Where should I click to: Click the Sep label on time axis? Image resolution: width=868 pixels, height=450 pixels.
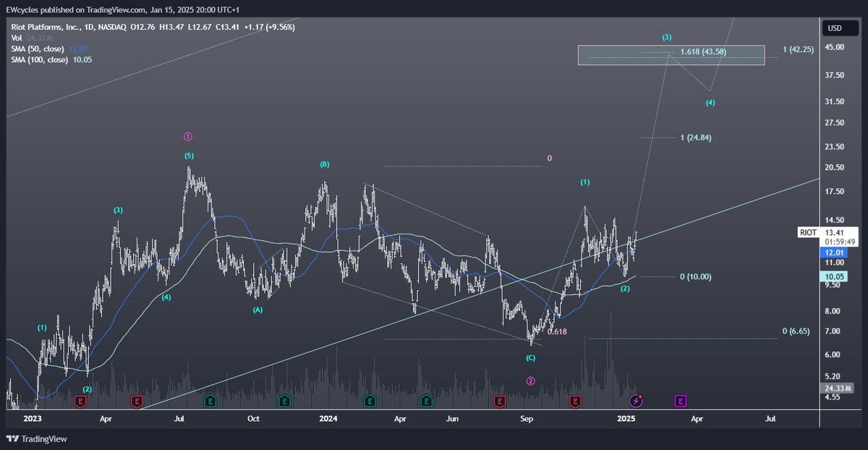pos(527,418)
